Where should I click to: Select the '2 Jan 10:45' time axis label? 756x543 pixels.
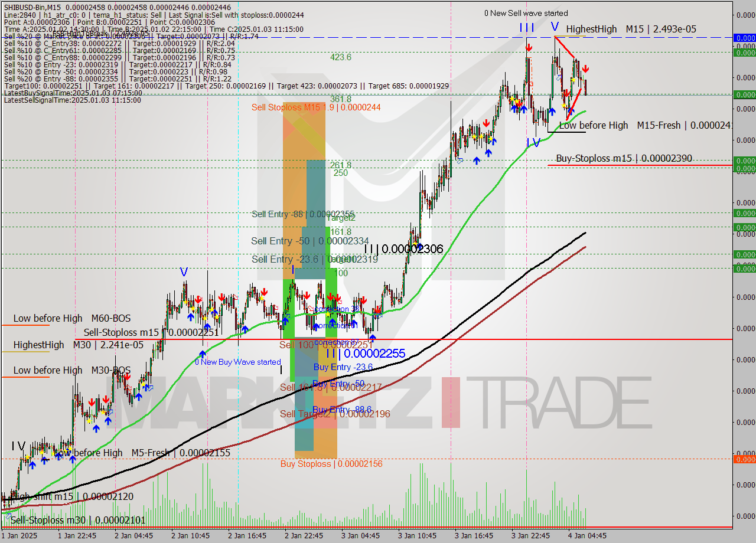[x=191, y=536]
